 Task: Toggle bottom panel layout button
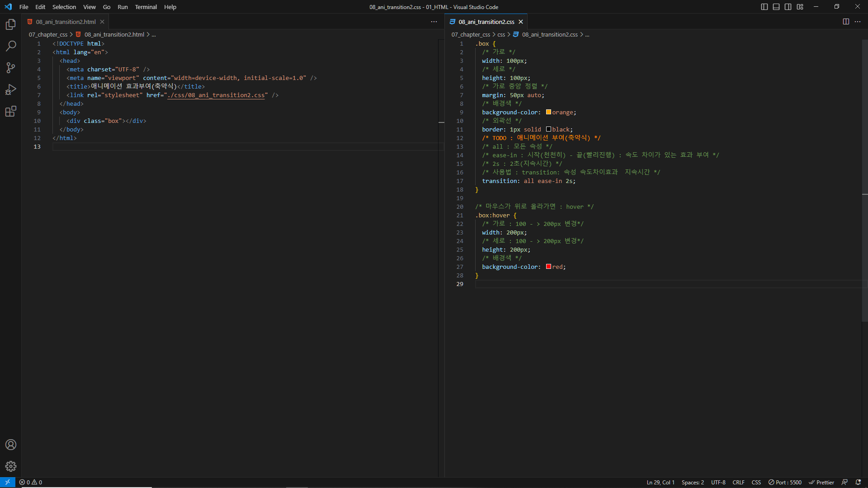click(776, 7)
